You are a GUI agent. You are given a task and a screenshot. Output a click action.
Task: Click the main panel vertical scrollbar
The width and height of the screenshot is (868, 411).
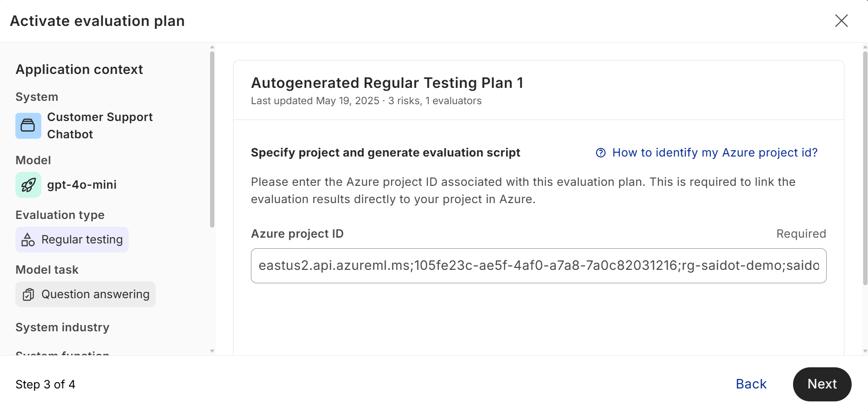[x=865, y=168]
